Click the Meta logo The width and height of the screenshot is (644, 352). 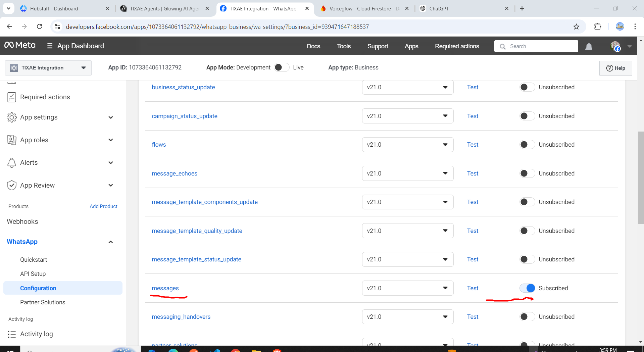(20, 45)
